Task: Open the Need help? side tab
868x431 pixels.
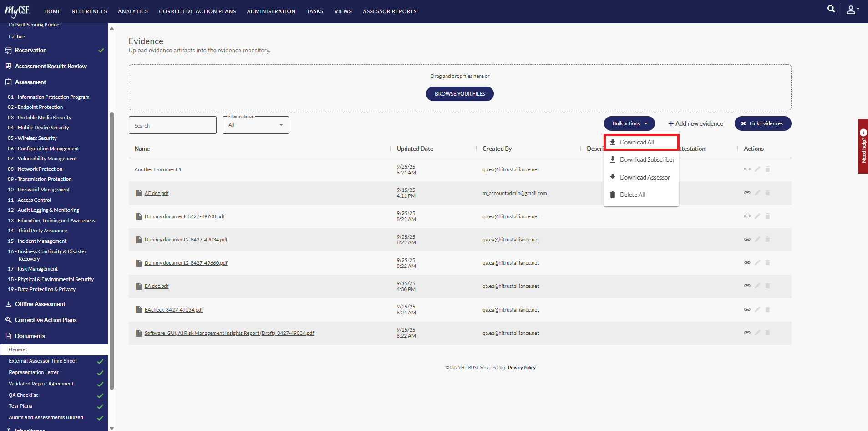Action: pyautogui.click(x=863, y=146)
